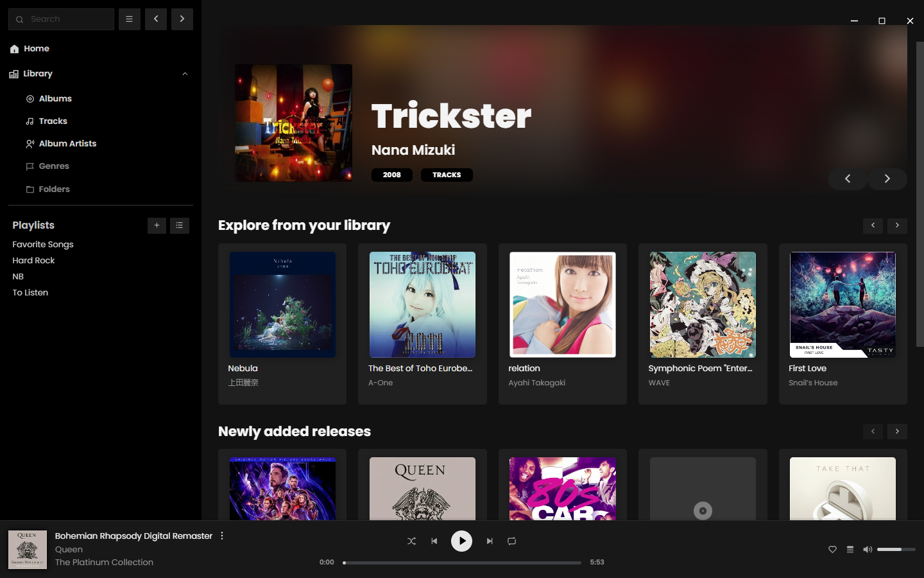This screenshot has height=578, width=924.
Task: Navigate back using sidebar arrow
Action: (156, 19)
